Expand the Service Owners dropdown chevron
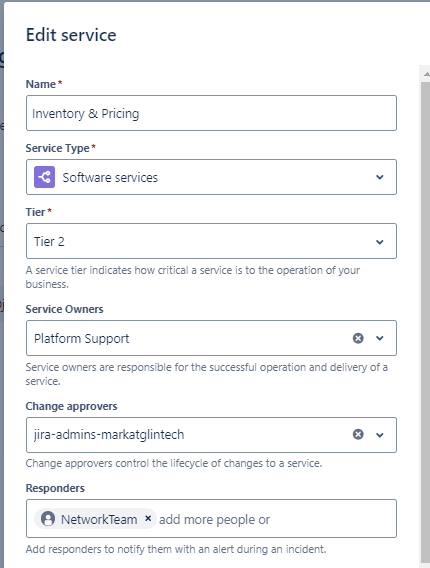The image size is (430, 568). pos(379,338)
